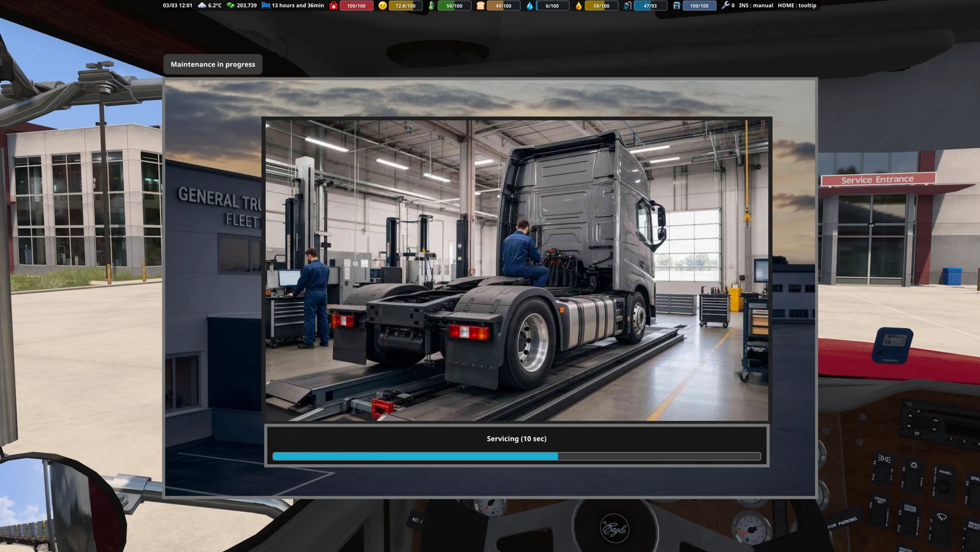Click the temperature bar showing 50/100
The width and height of the screenshot is (980, 552).
coord(455,6)
